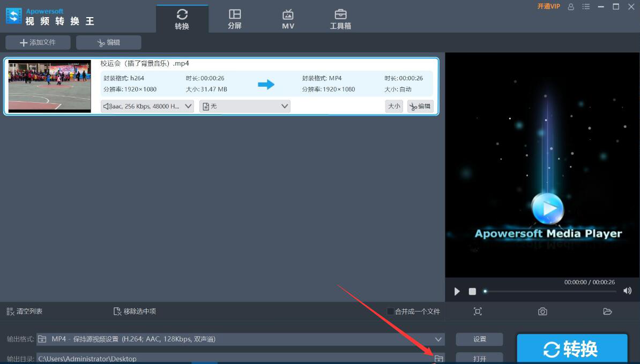Toggle fullscreen preview icon
Viewport: 640px width, 364px height.
click(478, 312)
